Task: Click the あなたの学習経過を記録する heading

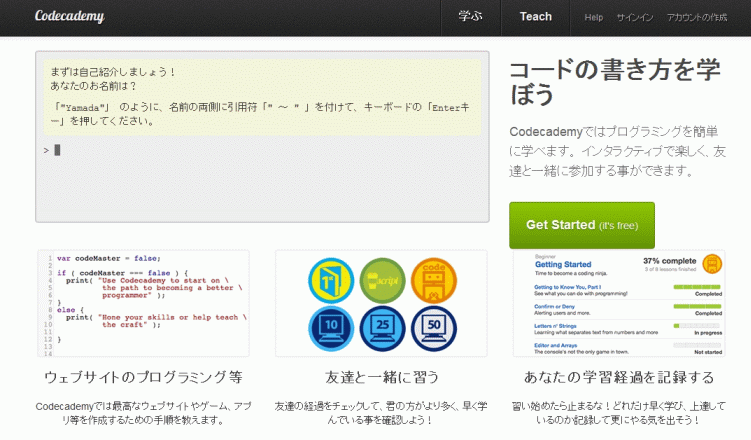Action: click(619, 377)
